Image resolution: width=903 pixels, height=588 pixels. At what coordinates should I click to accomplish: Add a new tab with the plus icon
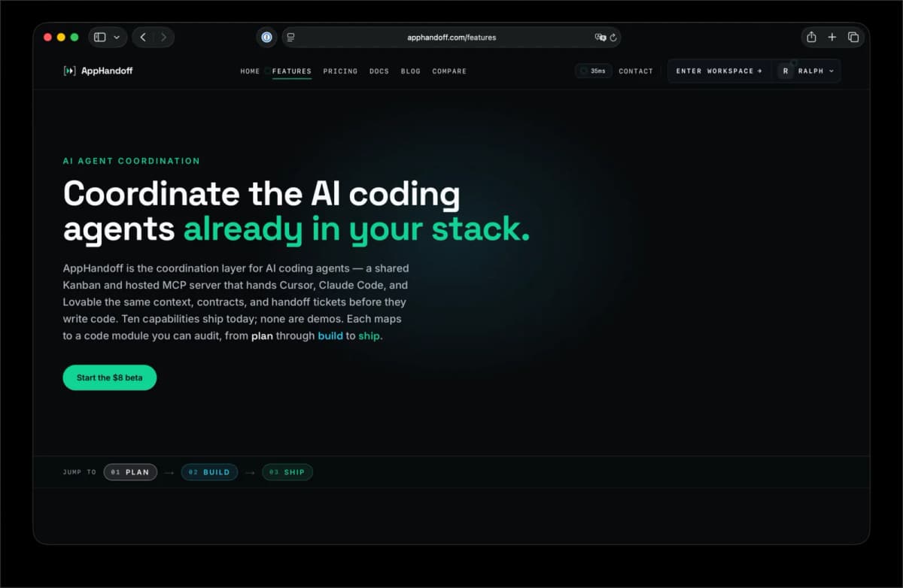832,37
